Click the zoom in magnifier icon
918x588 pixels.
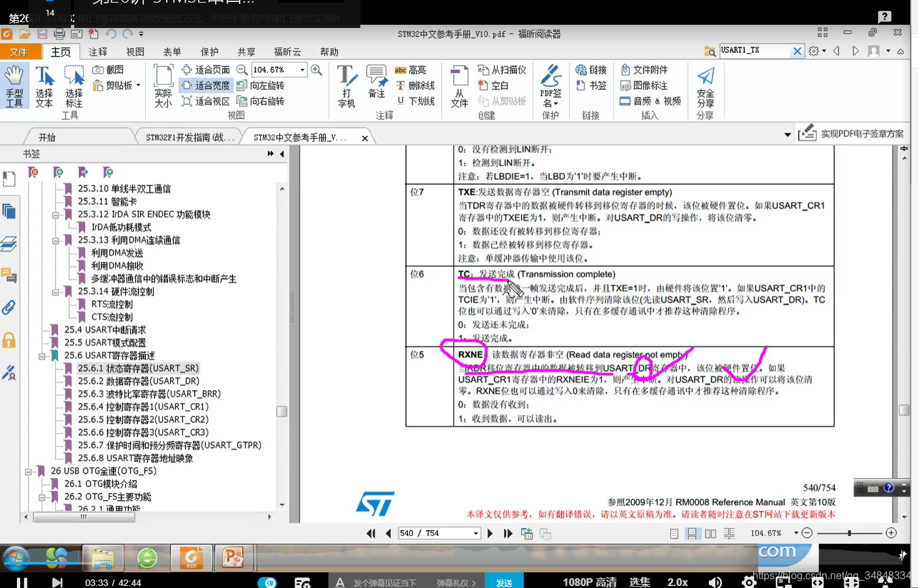(317, 70)
